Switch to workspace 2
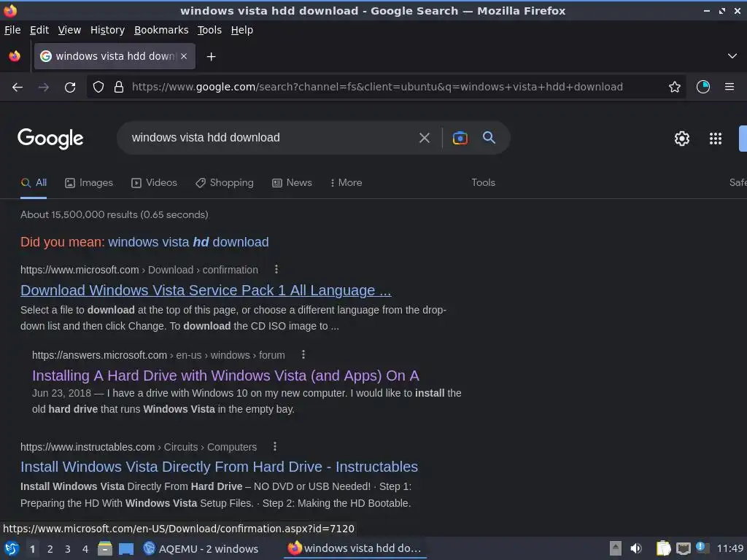Viewport: 747px width, 560px height. (x=50, y=549)
